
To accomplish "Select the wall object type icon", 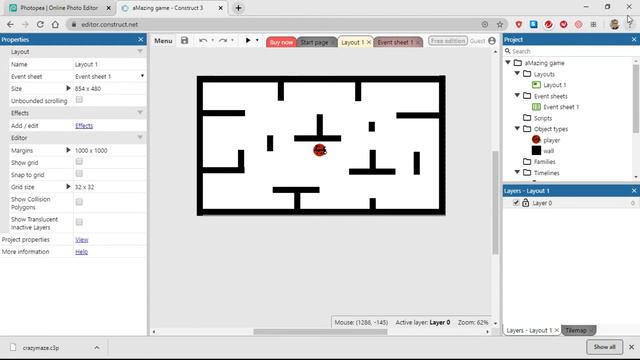I will coord(536,151).
